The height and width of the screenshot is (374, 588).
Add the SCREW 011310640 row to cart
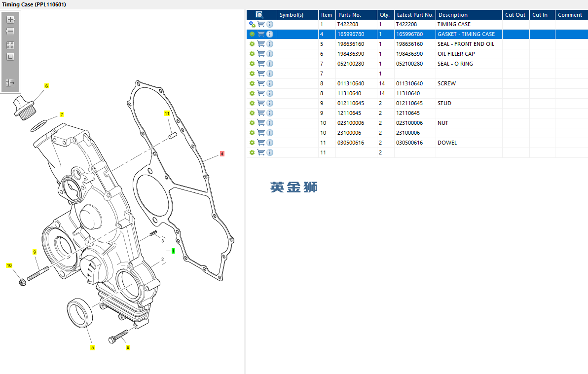[261, 83]
